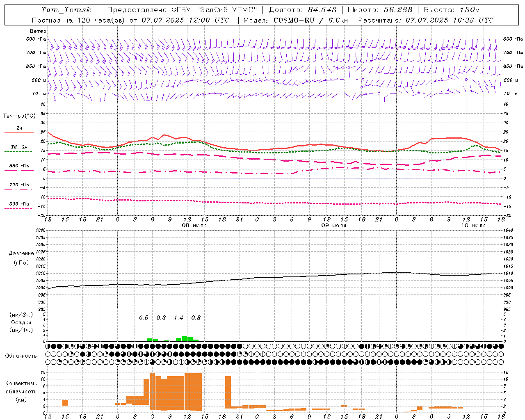The width and height of the screenshot is (525, 420).
Task: Click the (мм/3ч.) precipitation unit label
Action: (21, 315)
